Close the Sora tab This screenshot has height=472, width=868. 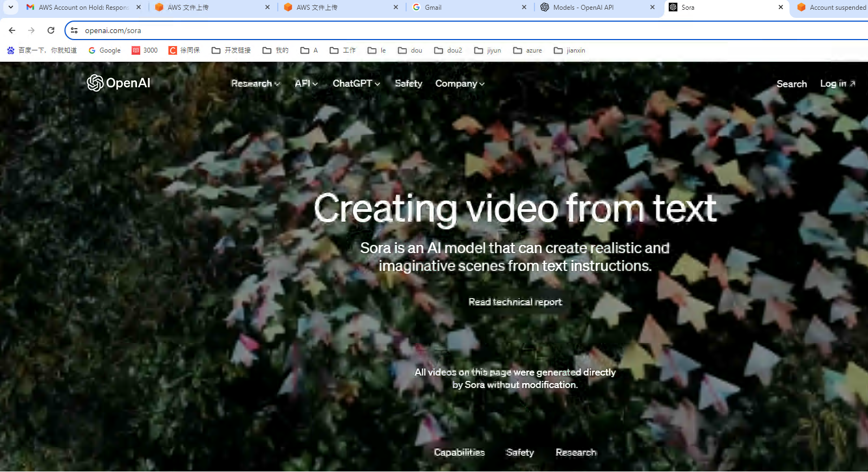[x=781, y=7]
